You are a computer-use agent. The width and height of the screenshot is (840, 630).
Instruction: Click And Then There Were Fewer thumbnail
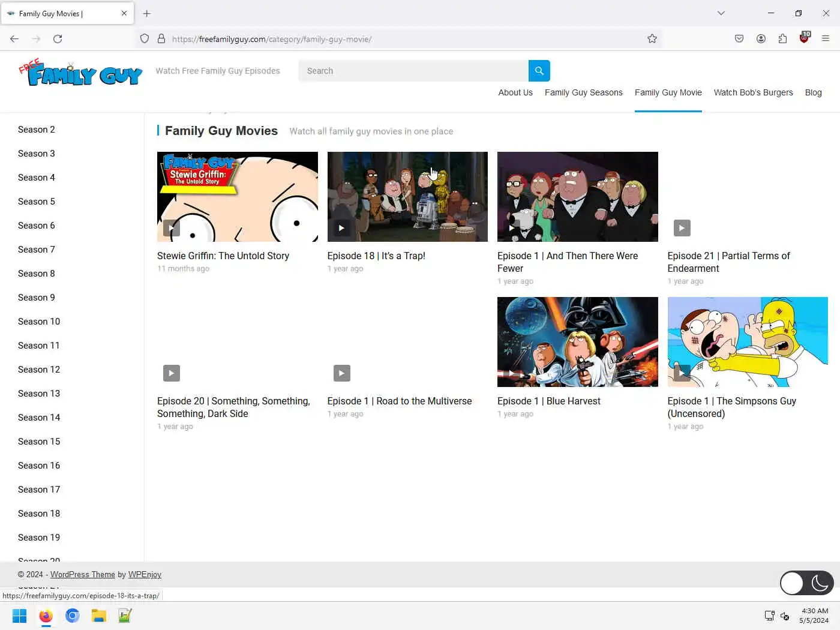coord(578,197)
